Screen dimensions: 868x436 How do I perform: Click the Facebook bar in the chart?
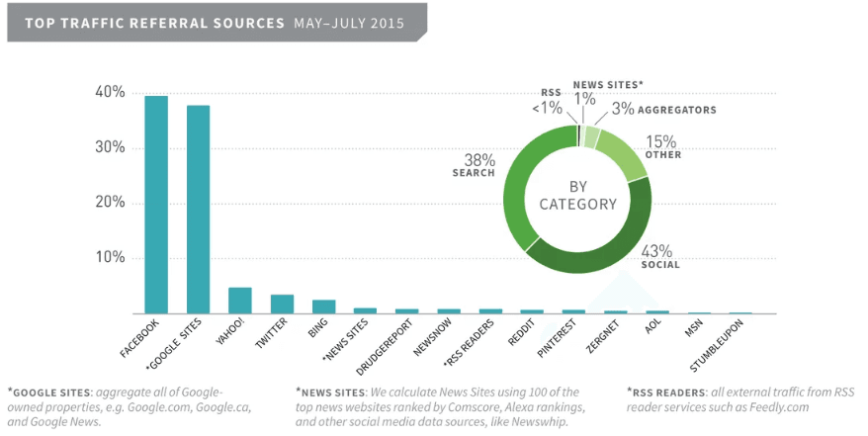point(156,205)
